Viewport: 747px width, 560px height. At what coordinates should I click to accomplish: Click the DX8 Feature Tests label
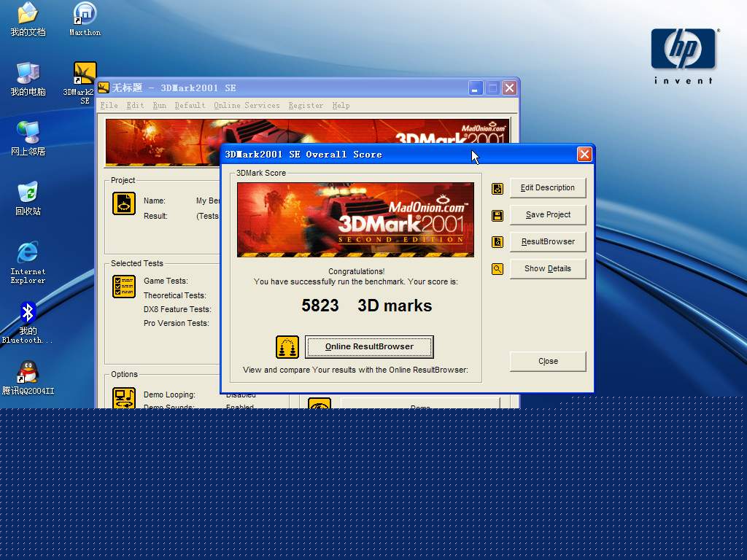pos(177,309)
